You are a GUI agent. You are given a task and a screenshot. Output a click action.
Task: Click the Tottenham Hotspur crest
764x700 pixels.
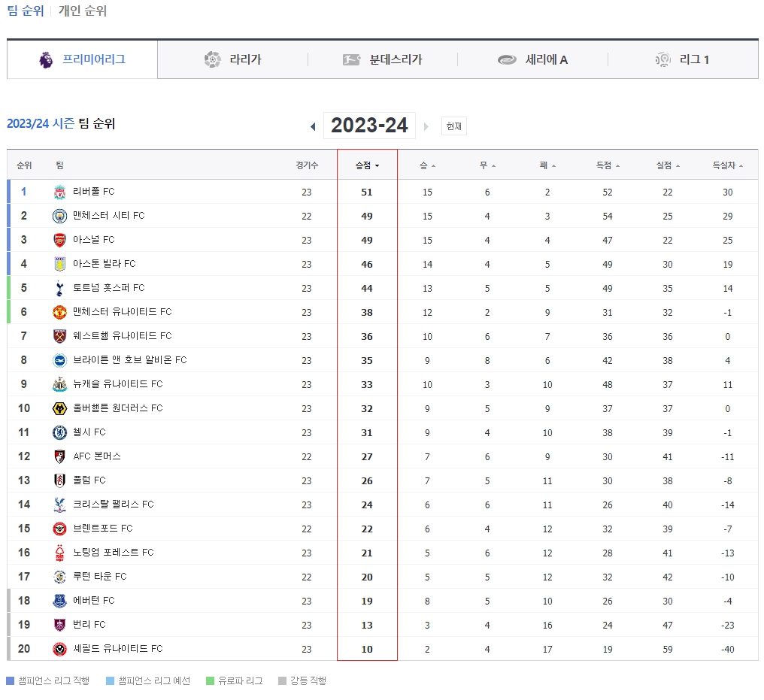pyautogui.click(x=59, y=289)
